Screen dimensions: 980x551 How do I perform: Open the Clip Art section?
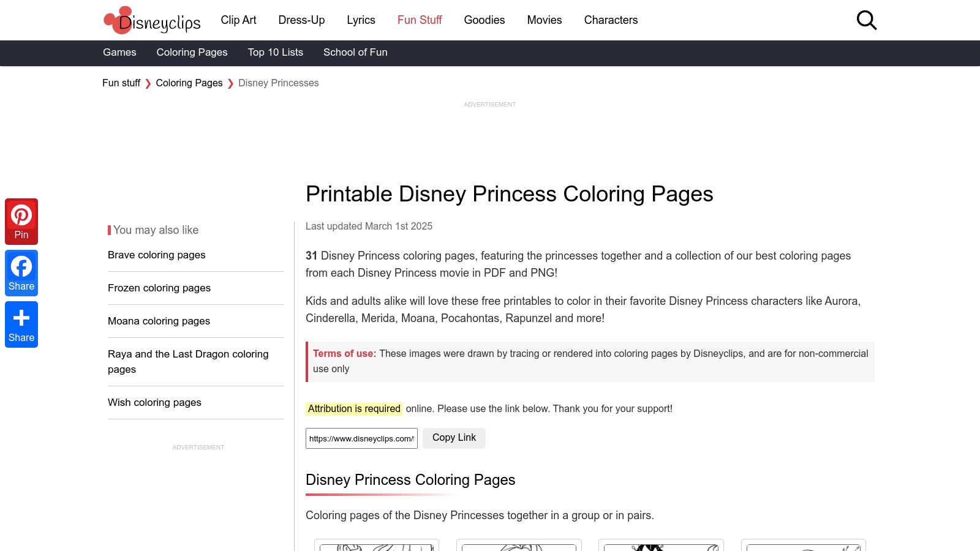click(x=238, y=20)
